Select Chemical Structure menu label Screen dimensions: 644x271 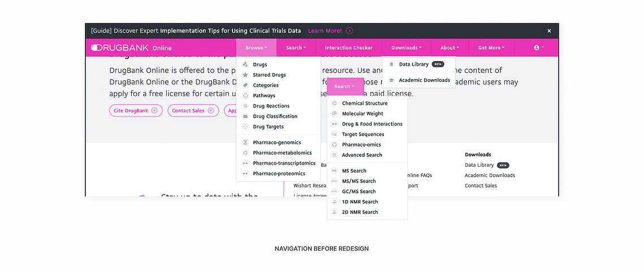(365, 103)
